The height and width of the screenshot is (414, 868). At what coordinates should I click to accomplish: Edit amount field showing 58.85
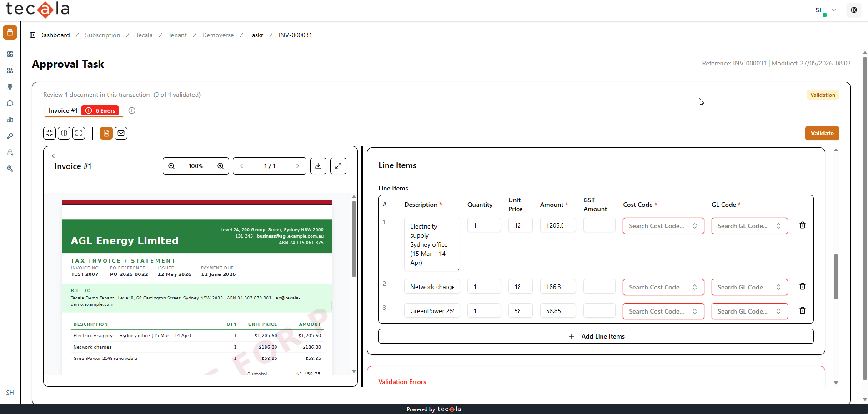[558, 311]
